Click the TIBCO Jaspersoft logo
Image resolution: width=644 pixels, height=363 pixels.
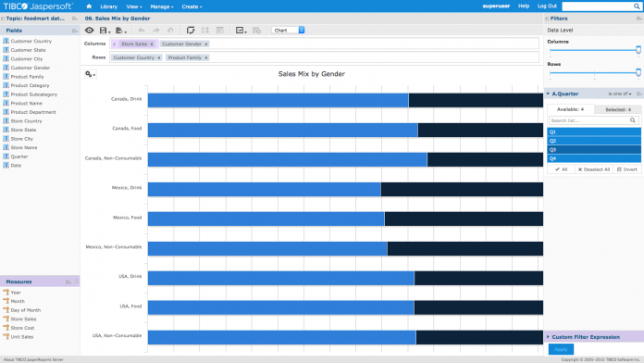click(38, 6)
